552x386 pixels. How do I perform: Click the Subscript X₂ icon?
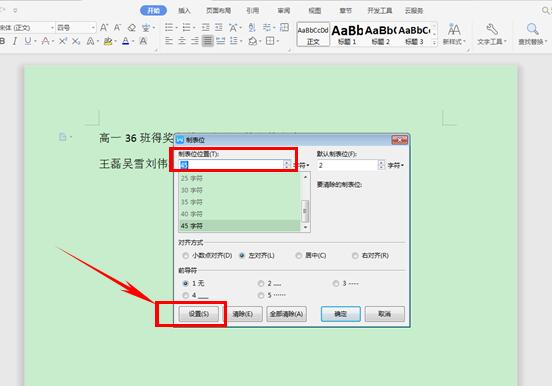pos(76,41)
